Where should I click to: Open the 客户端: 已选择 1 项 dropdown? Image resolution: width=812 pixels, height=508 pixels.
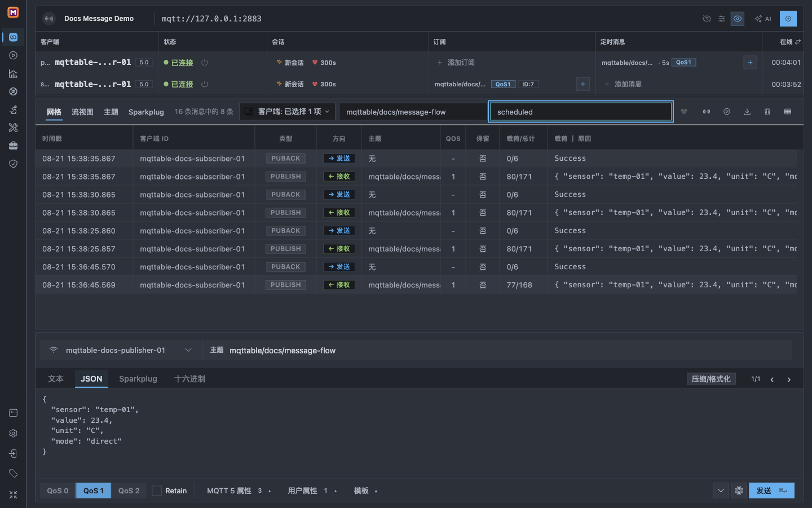[x=288, y=112]
